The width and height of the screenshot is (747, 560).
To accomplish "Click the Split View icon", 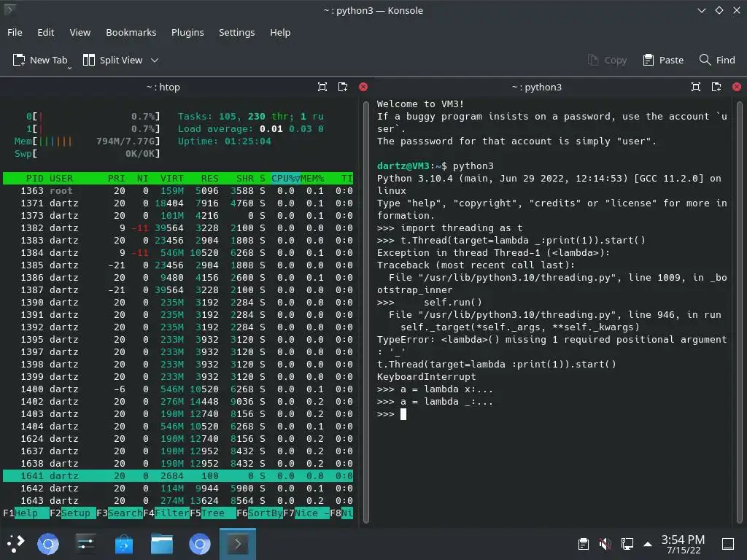I will (x=88, y=60).
